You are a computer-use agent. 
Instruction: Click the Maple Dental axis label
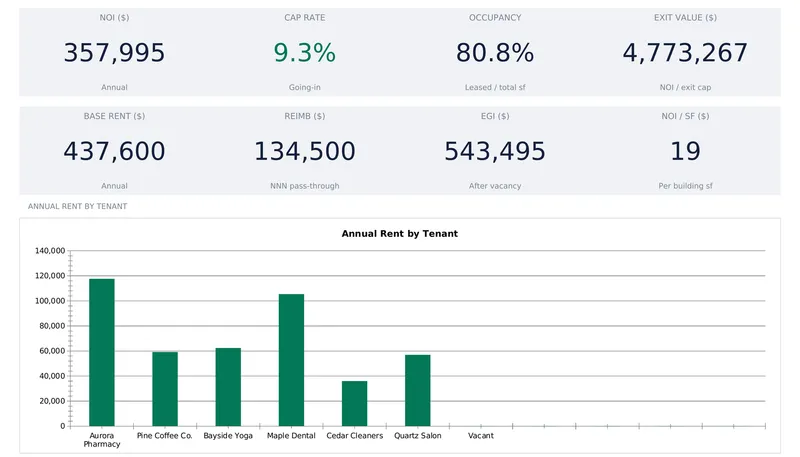click(291, 436)
